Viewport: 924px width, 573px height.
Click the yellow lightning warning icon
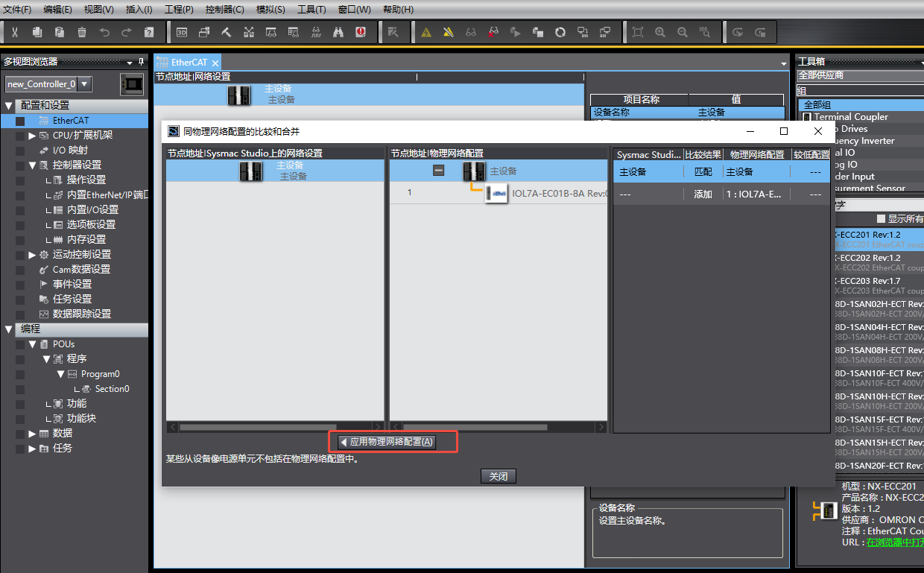point(448,32)
